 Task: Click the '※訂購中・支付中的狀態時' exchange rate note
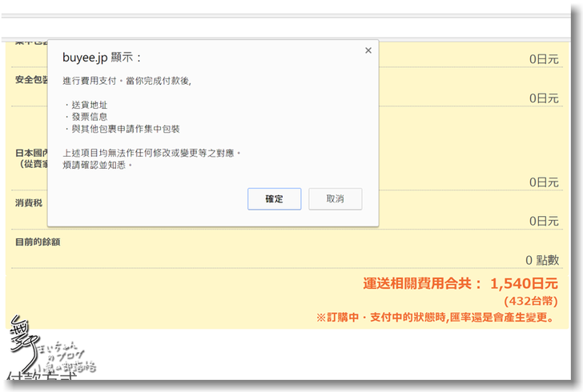tap(436, 318)
